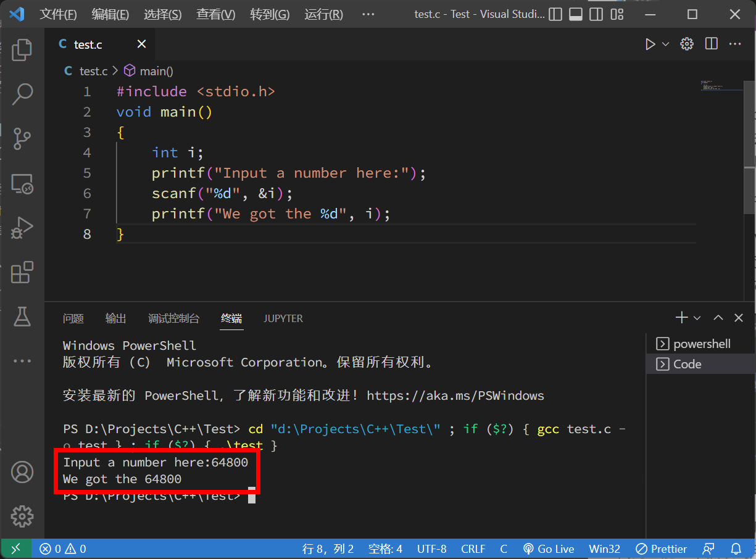Click the Prettier status bar item

[662, 549]
